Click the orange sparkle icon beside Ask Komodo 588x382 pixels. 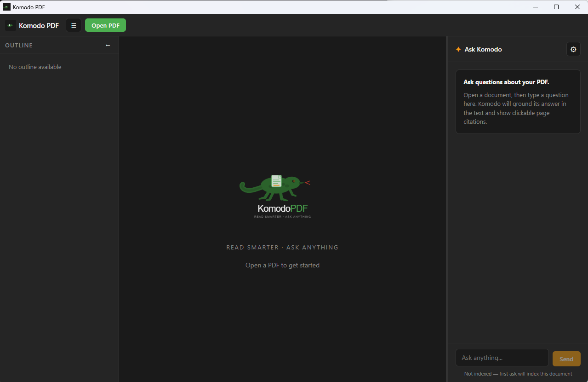click(458, 49)
